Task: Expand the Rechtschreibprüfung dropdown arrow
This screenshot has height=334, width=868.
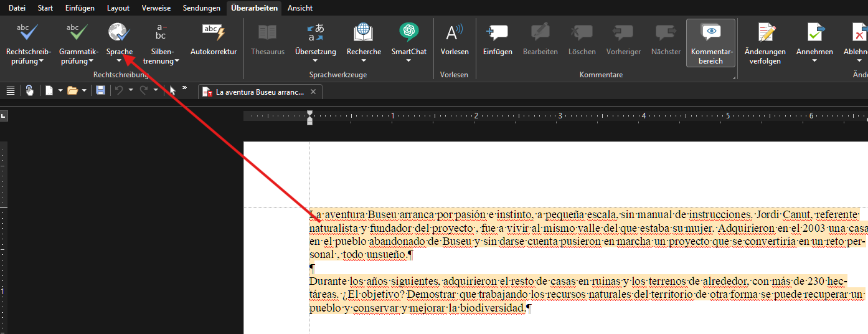Action: coord(41,61)
